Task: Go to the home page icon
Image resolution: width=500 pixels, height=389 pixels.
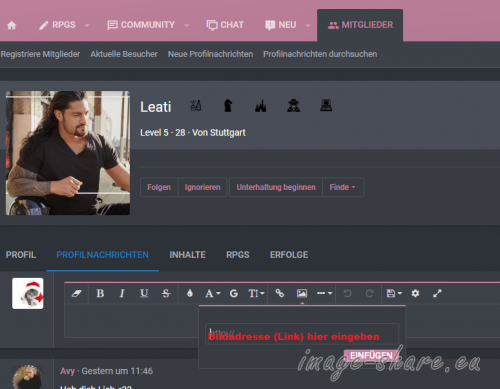Action: (12, 25)
